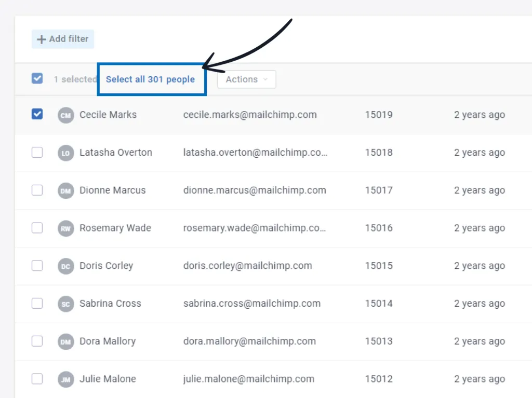Click the RW avatar for Rosemary Wade
532x398 pixels.
[x=66, y=228]
